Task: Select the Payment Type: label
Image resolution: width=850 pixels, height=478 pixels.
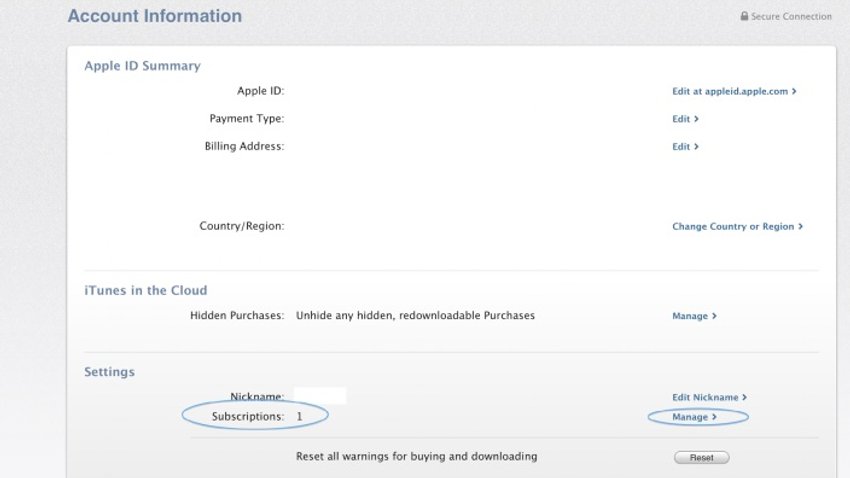Action: [247, 119]
